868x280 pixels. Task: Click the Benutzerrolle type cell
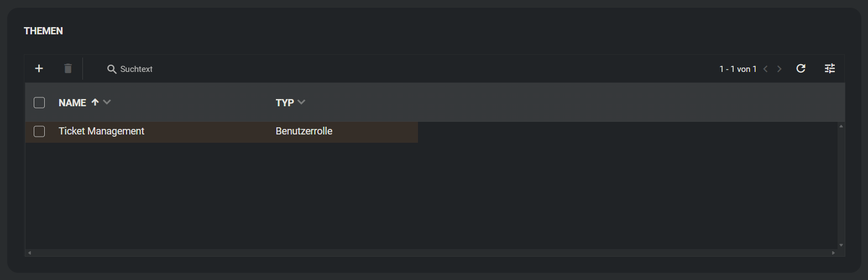click(x=304, y=131)
